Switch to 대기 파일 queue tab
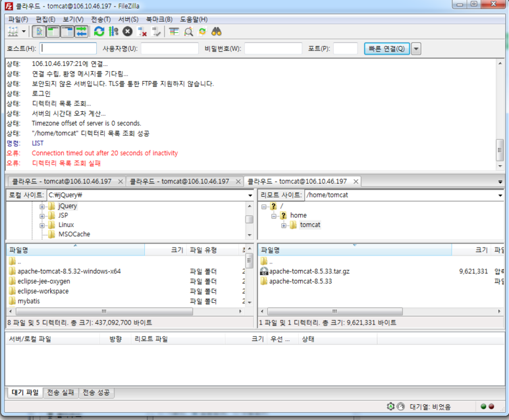 click(25, 393)
